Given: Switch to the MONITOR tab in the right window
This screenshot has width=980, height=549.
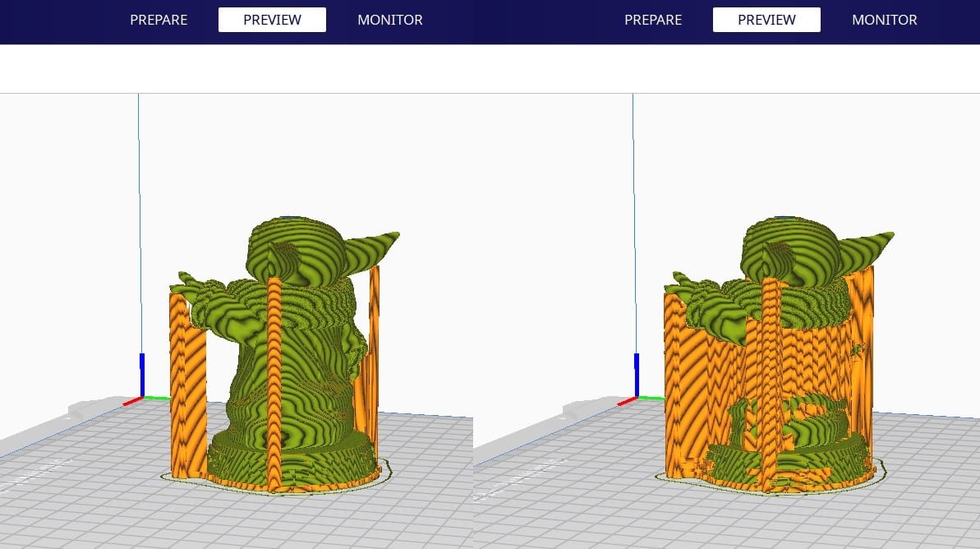Looking at the screenshot, I should pos(885,20).
